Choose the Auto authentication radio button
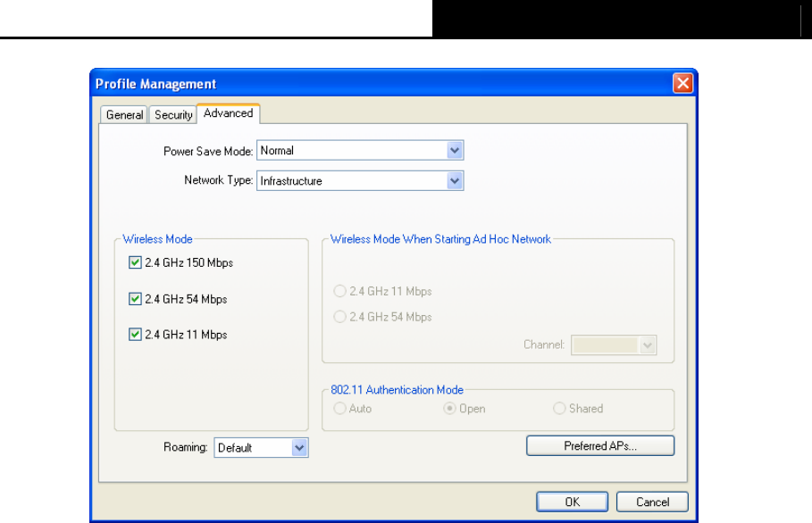Viewport: 812px width, 523px height. 339,409
